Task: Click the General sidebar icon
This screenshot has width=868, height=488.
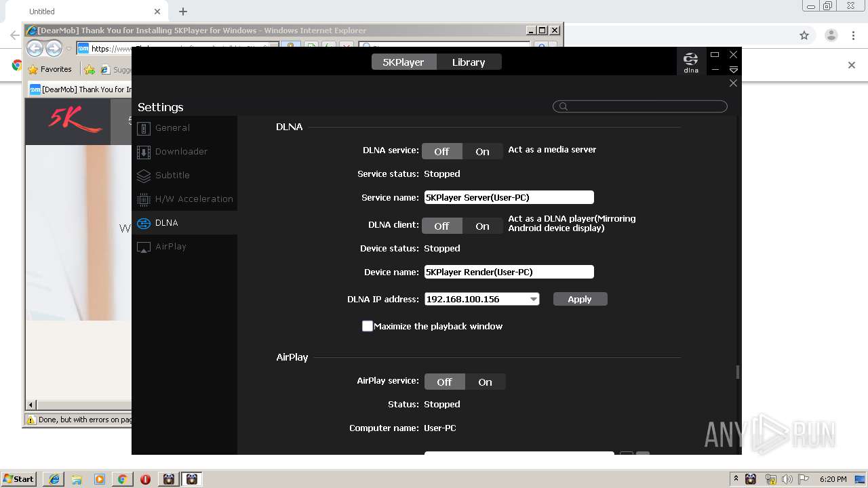Action: click(143, 128)
